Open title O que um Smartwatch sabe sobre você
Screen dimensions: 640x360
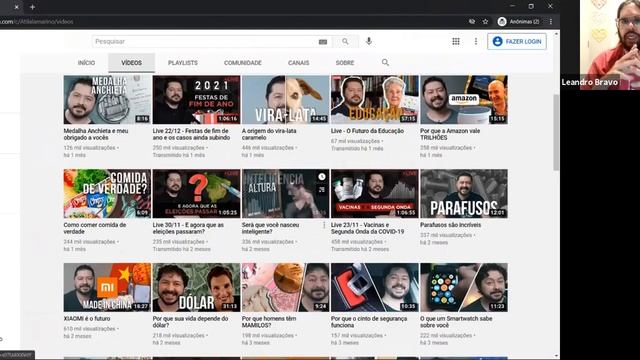456,322
